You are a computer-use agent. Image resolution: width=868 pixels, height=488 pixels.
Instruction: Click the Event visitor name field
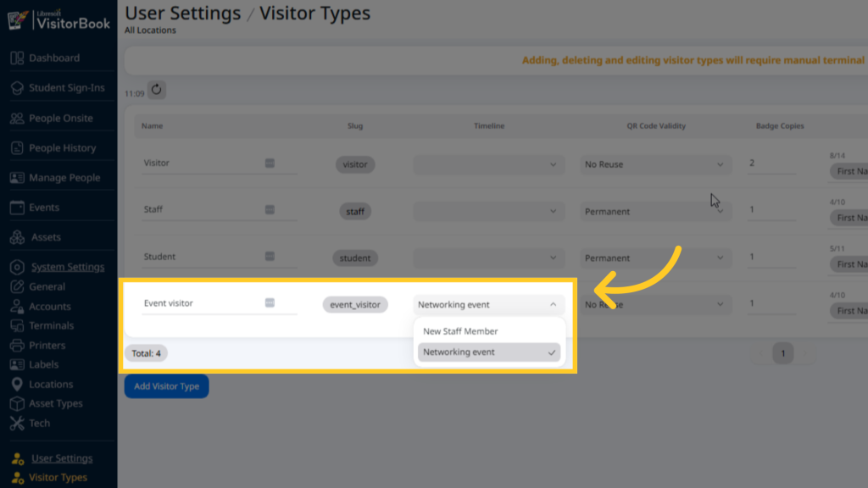click(x=220, y=303)
